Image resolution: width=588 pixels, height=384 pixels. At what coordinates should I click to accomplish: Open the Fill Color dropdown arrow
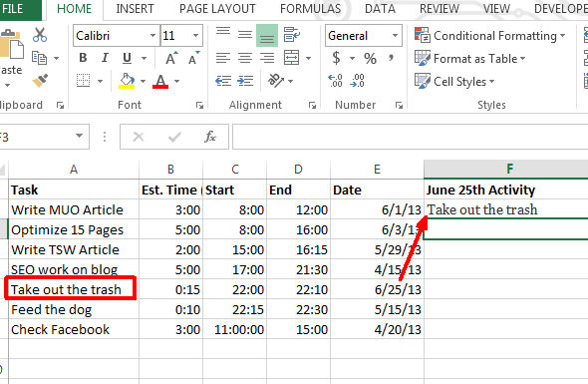[143, 81]
